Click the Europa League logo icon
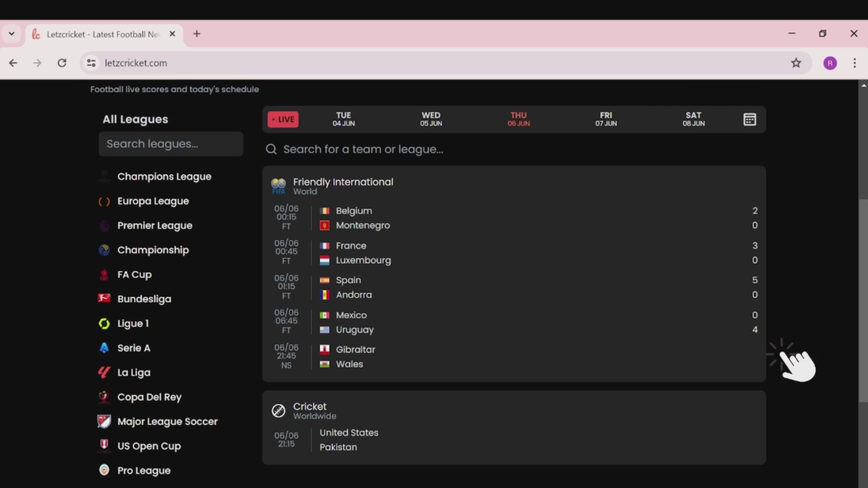The width and height of the screenshot is (868, 488). 104,201
